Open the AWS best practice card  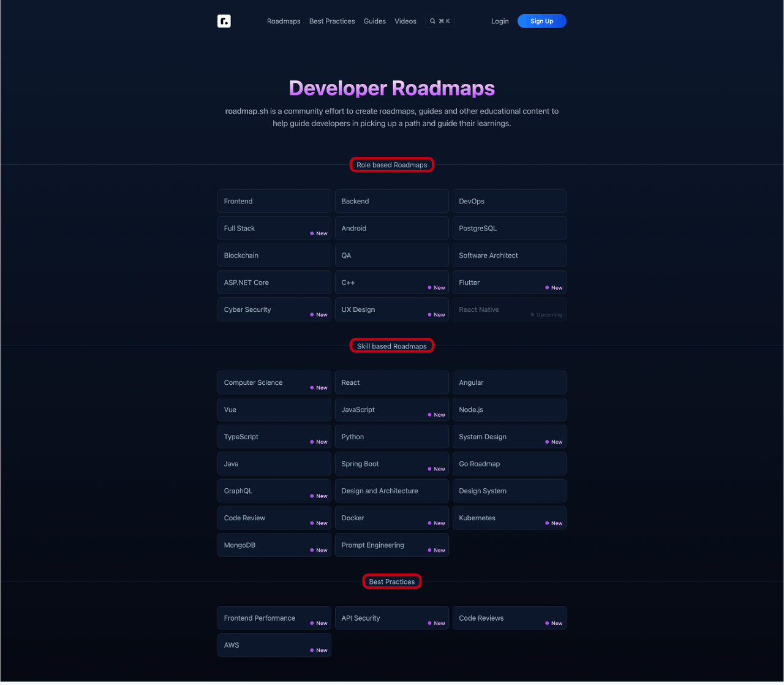pos(274,645)
